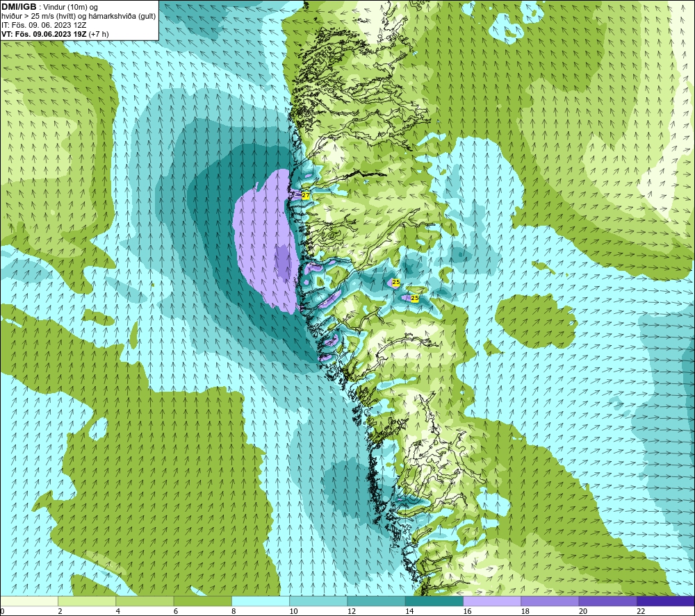Click the yellow 27 gust label on the coast
695x616 pixels.
[305, 195]
